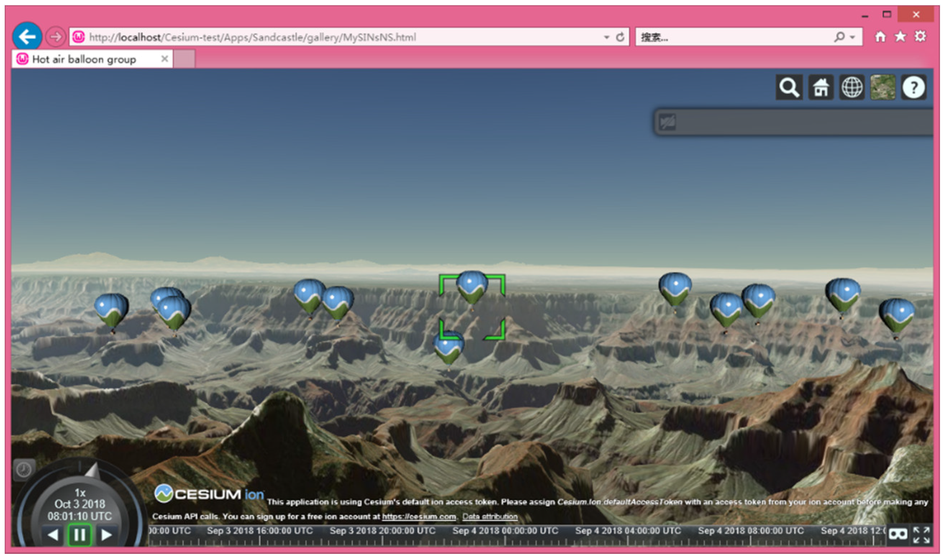Viewport: 944px width, 560px height.
Task: Click the real-time clock icon in animation widget
Action: pos(24,470)
